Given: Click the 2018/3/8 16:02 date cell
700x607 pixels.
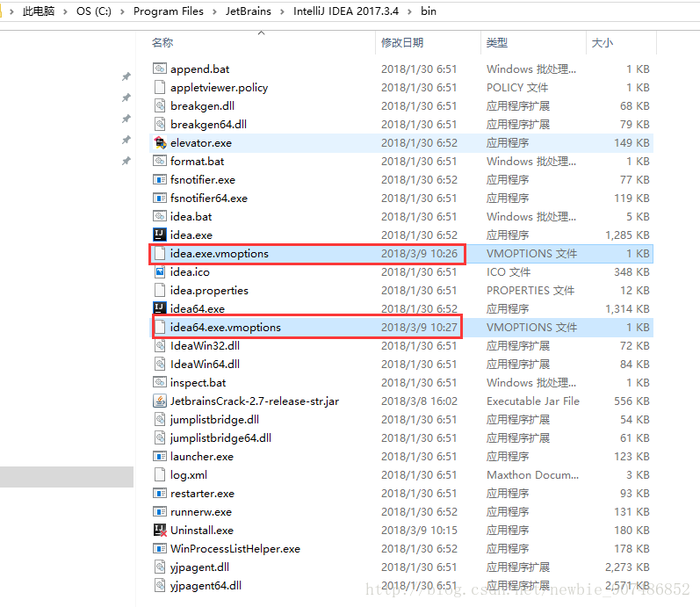Looking at the screenshot, I should [419, 401].
